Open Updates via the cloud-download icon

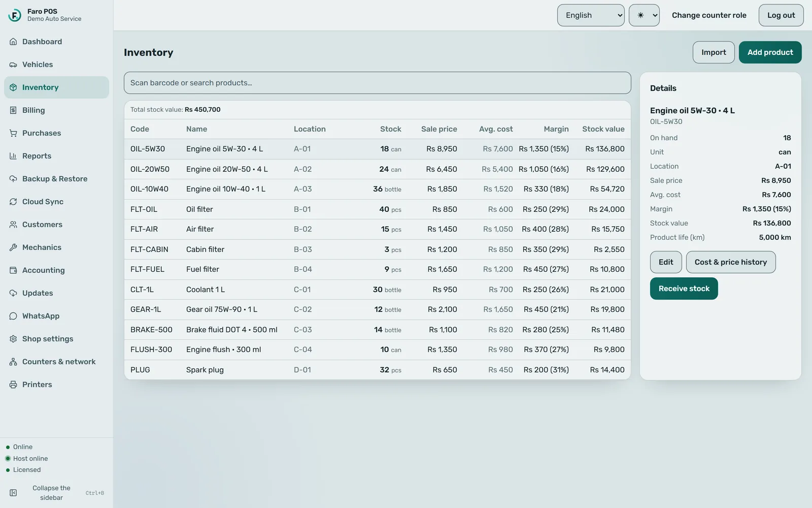[13, 293]
